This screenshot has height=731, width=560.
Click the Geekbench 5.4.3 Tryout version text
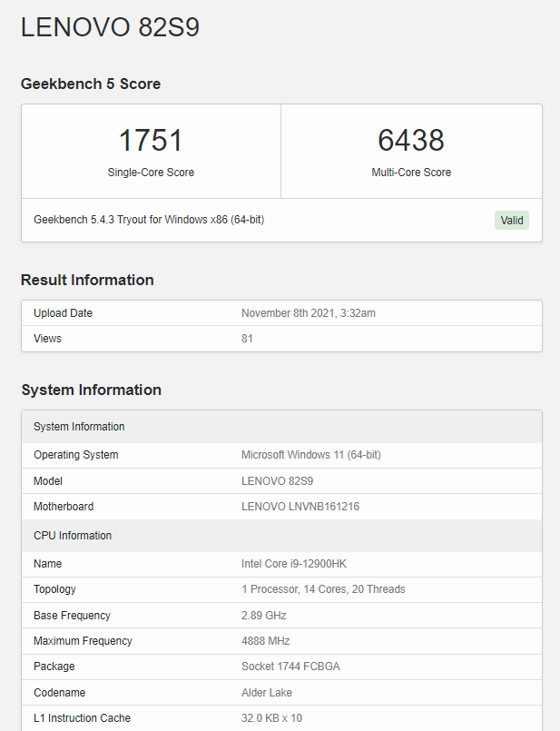pyautogui.click(x=149, y=220)
